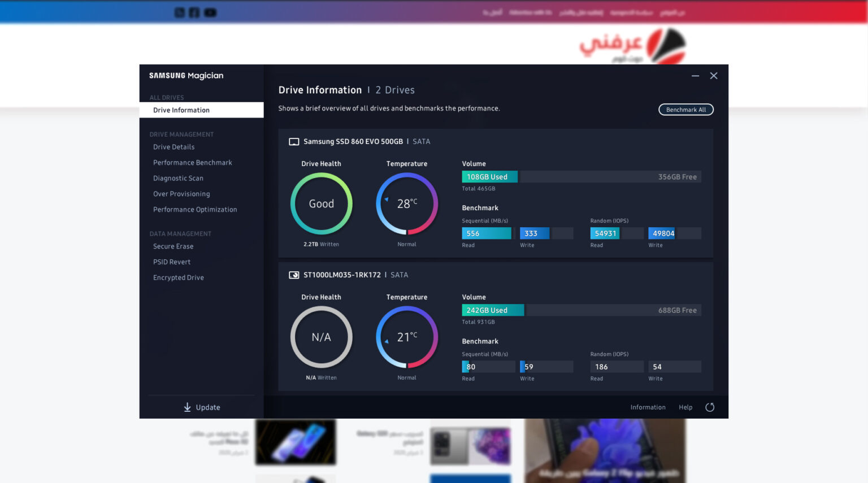Click the YouTube icon in background webpage header
This screenshot has height=483, width=868.
click(x=210, y=12)
